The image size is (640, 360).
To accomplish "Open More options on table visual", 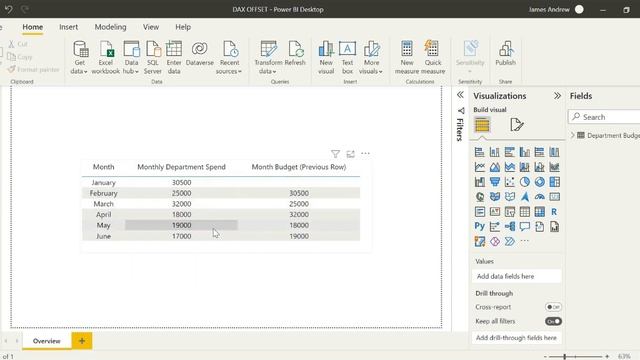I will (365, 154).
